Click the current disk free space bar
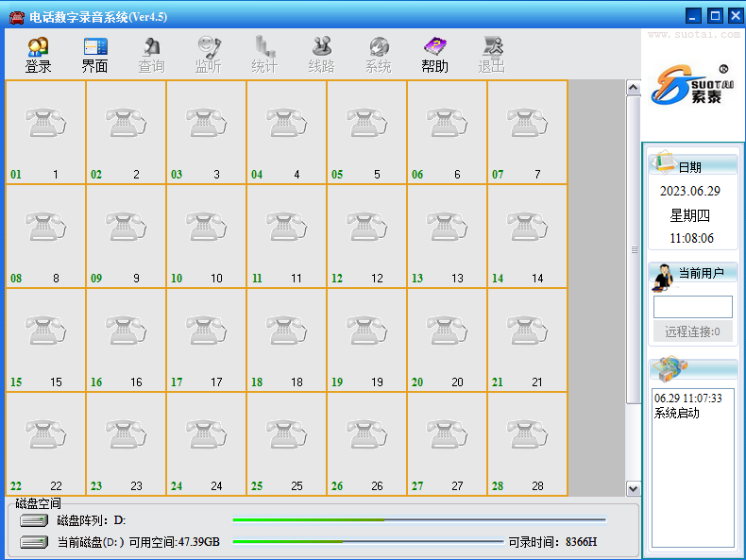Viewport: 746px width, 560px height. [x=368, y=542]
